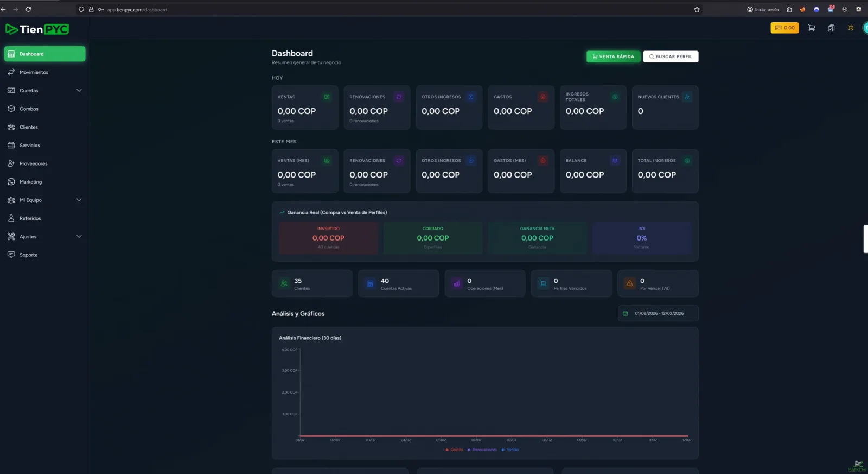Toggle the sun light/dark theme icon
This screenshot has height=474, width=868.
(x=851, y=28)
